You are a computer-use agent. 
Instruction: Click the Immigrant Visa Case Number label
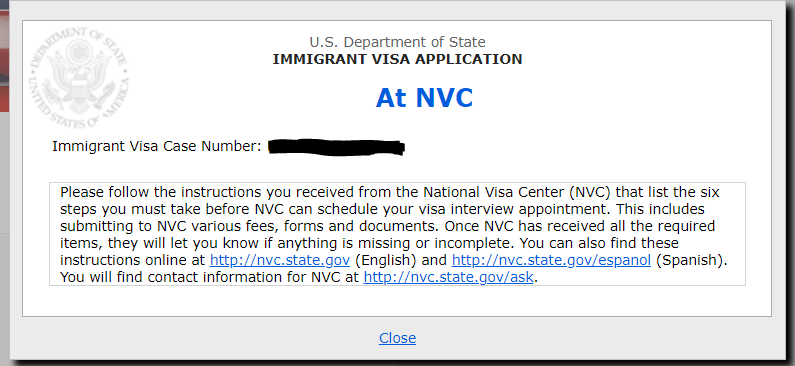(157, 147)
